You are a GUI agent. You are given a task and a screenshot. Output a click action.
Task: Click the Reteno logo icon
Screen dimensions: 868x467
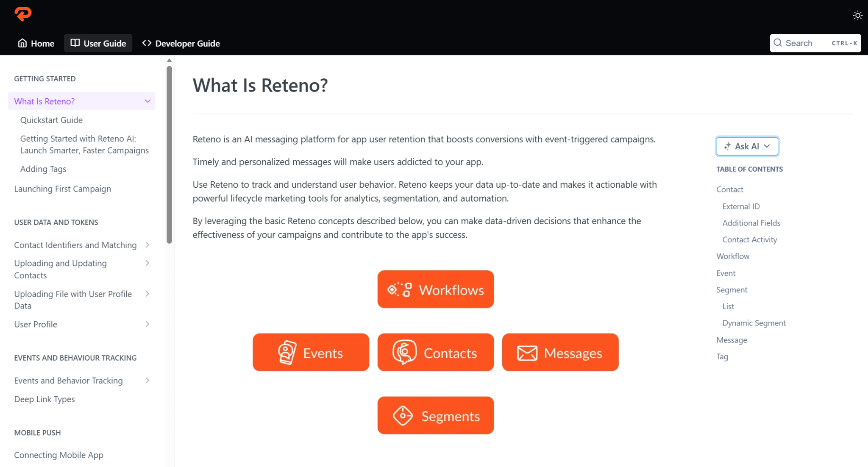coord(22,14)
